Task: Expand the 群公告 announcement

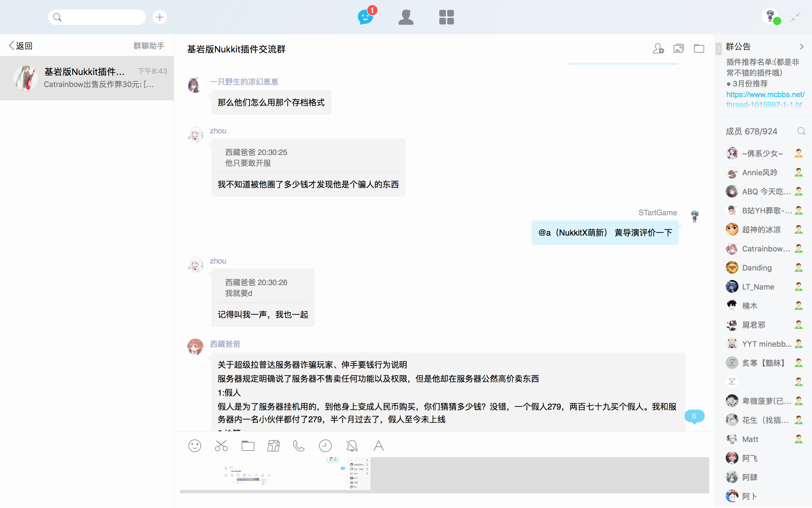Action: pyautogui.click(x=802, y=47)
